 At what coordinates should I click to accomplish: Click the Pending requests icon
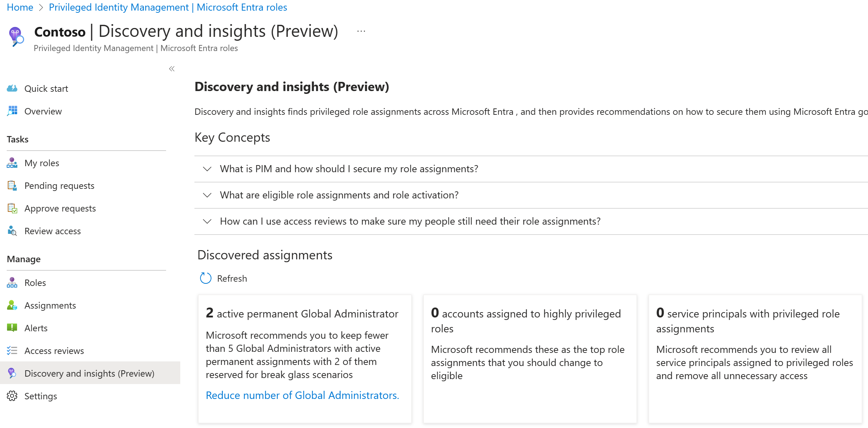(x=12, y=186)
